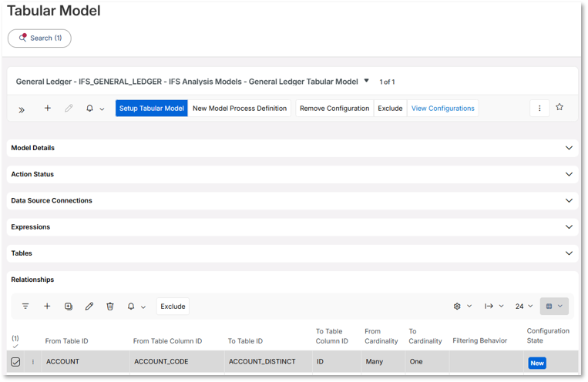Screen dimensions: 588x382
Task: Click the Relationships section title
Action: 32,280
